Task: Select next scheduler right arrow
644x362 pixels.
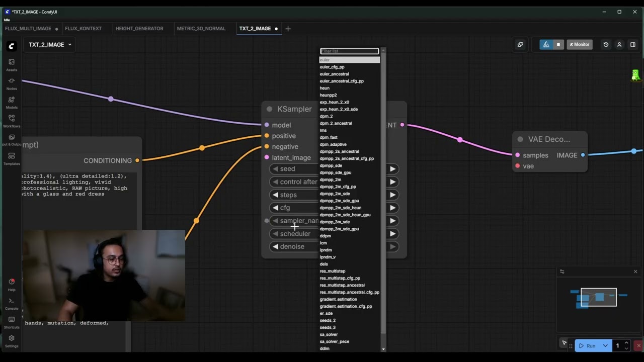Action: click(x=392, y=234)
